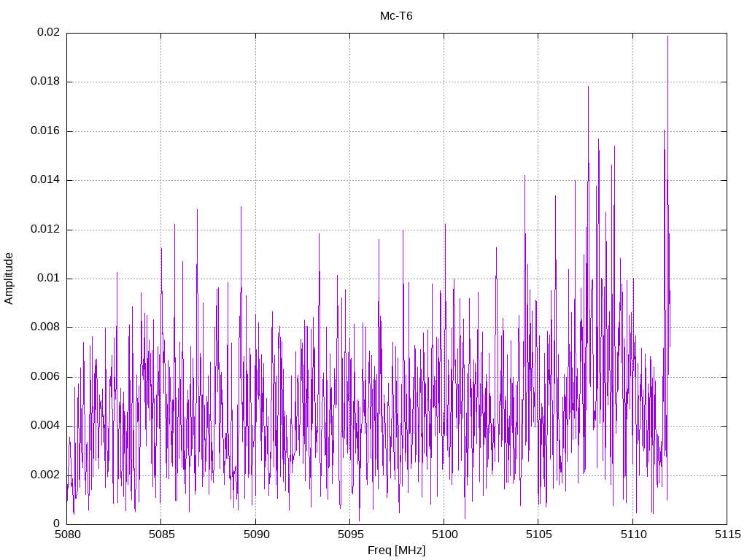Click the 0.002 y-axis tick label
This screenshot has height=560, width=747.
45,475
